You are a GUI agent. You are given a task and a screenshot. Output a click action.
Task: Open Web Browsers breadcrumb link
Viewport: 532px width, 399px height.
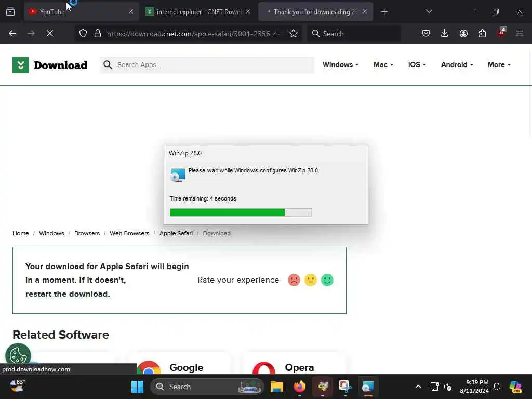129,233
